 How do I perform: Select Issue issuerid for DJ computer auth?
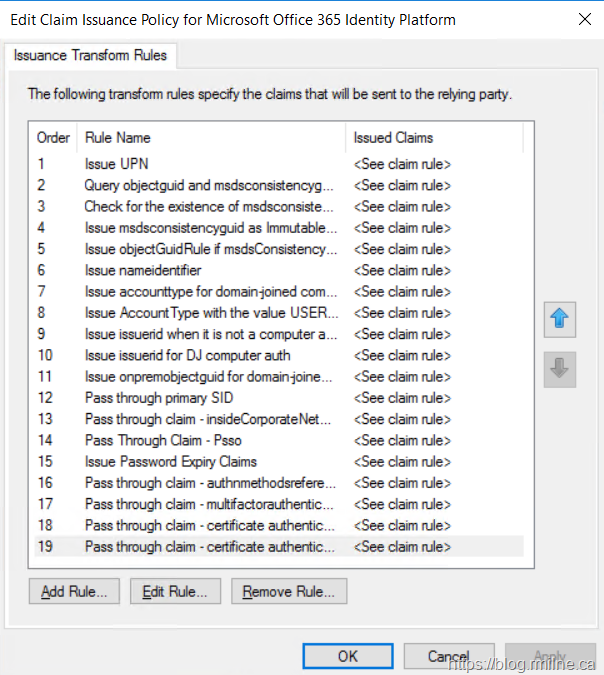[187, 355]
